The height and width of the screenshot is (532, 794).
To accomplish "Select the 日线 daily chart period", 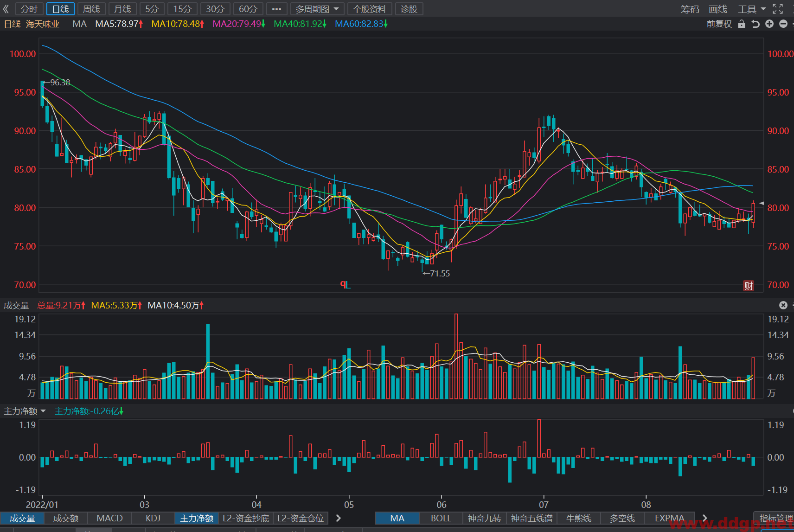I will point(60,9).
